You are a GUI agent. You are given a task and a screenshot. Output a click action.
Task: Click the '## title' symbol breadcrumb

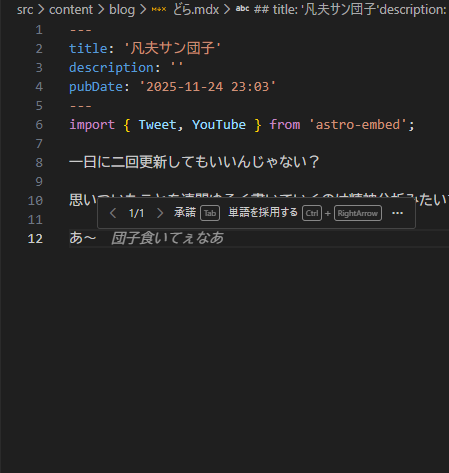pos(350,10)
